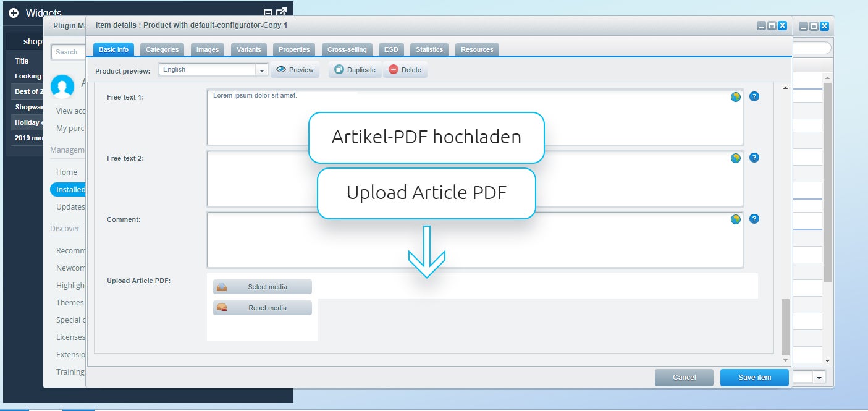The height and width of the screenshot is (411, 868).
Task: Go to the Variants tab
Action: 249,49
